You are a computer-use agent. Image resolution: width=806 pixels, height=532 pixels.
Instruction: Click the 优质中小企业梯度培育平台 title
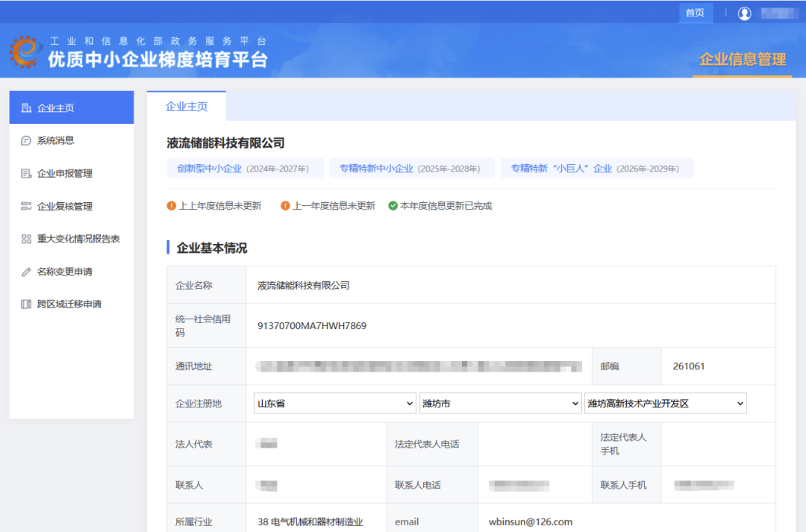157,60
